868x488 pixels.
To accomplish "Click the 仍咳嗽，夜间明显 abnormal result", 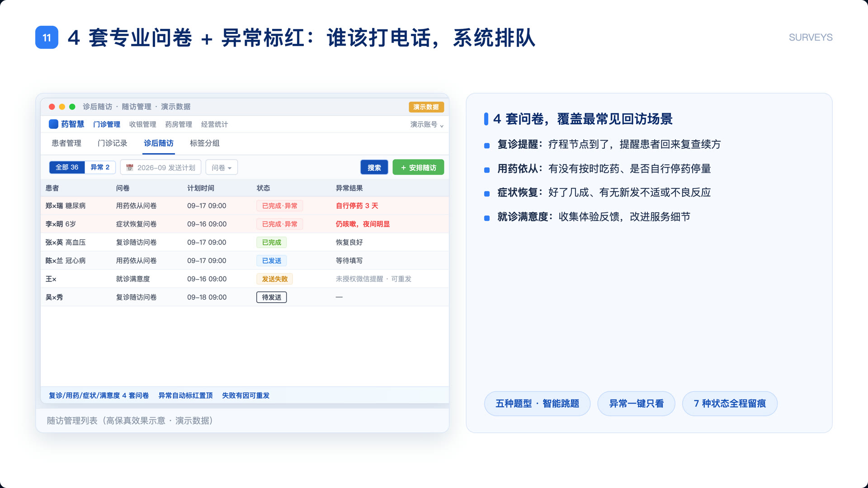I will pyautogui.click(x=363, y=224).
